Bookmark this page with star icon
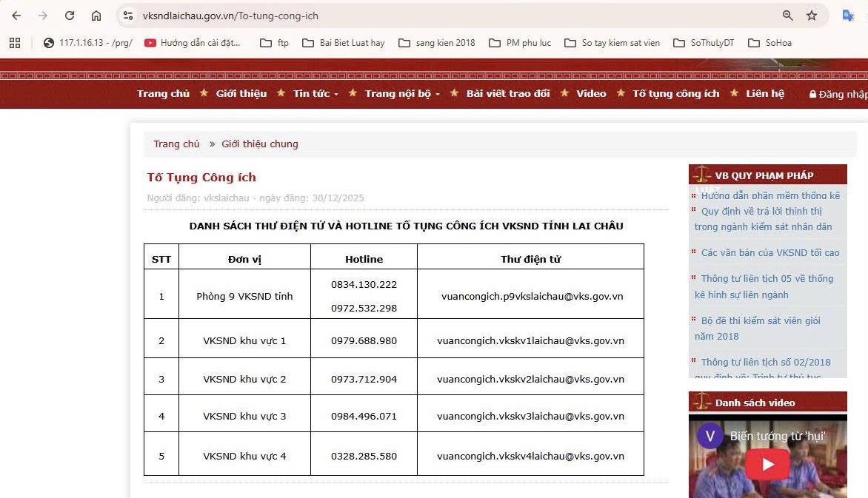Image resolution: width=868 pixels, height=498 pixels. point(812,16)
